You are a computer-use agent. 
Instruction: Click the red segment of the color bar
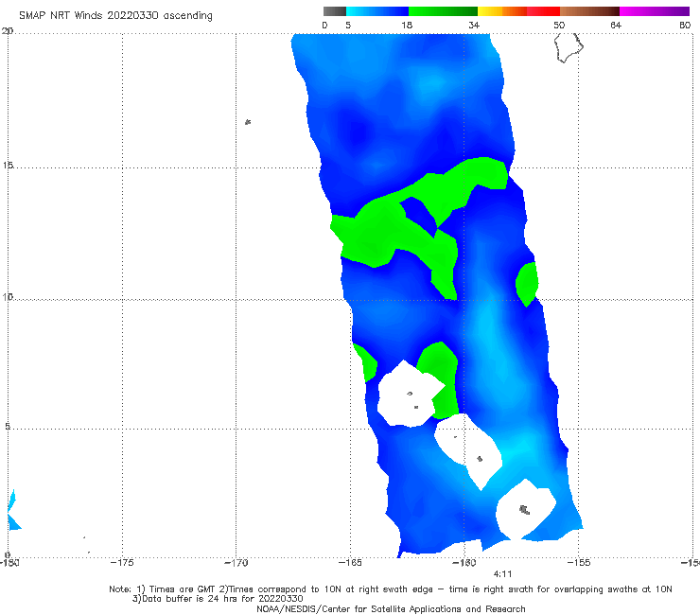pyautogui.click(x=543, y=11)
